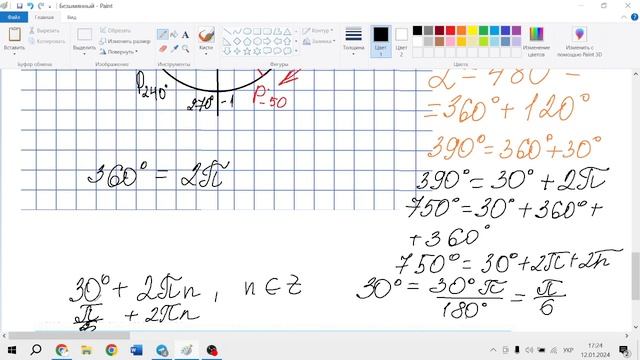Activate the Color 1 (Цвет 1) box
640x360 pixels.
(381, 41)
